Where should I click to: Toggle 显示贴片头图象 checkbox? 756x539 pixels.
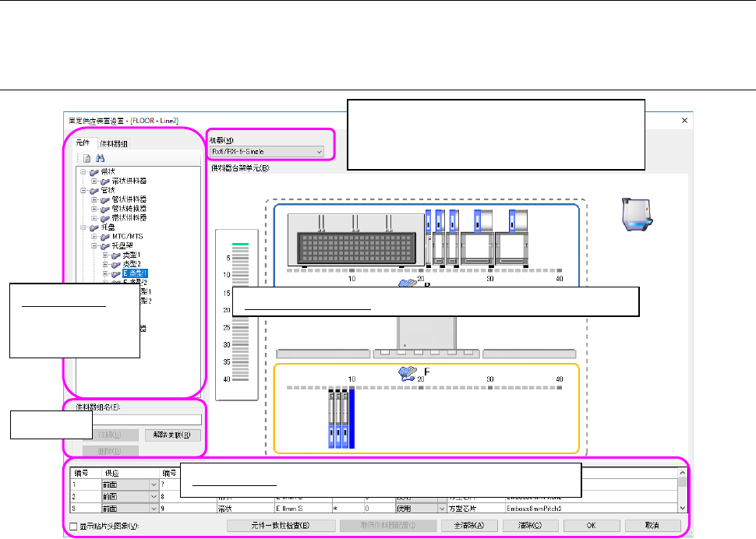point(73,526)
